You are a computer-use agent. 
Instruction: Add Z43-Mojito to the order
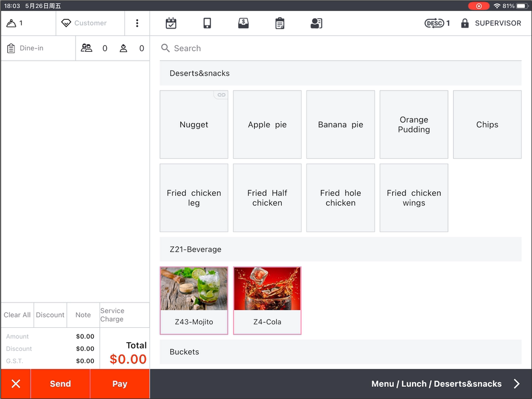(194, 301)
